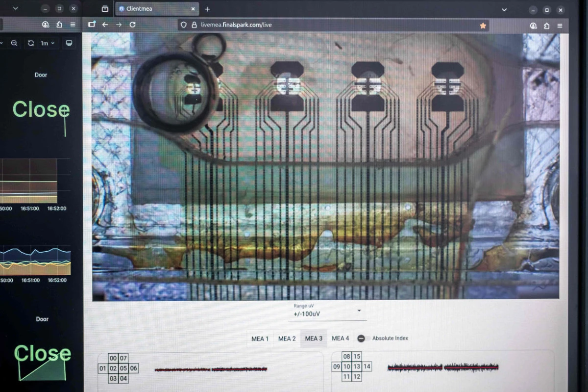Refresh the dashboard in left window
Viewport: 588px width, 392px height.
click(31, 43)
